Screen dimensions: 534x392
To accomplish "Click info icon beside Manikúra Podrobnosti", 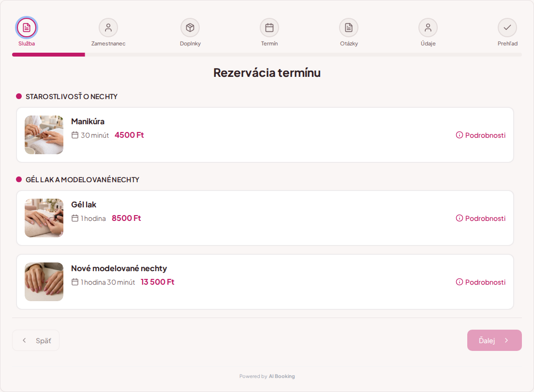I will pos(460,135).
